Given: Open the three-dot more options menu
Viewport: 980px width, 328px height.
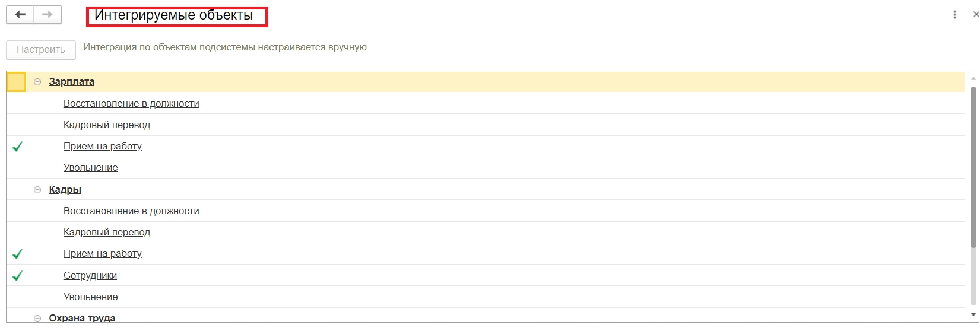Looking at the screenshot, I should pos(954,15).
